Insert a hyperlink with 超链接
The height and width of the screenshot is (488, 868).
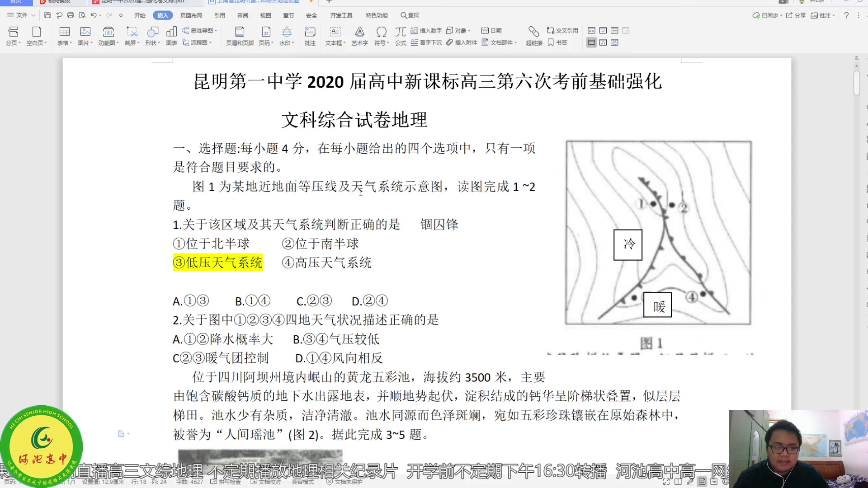coord(534,36)
